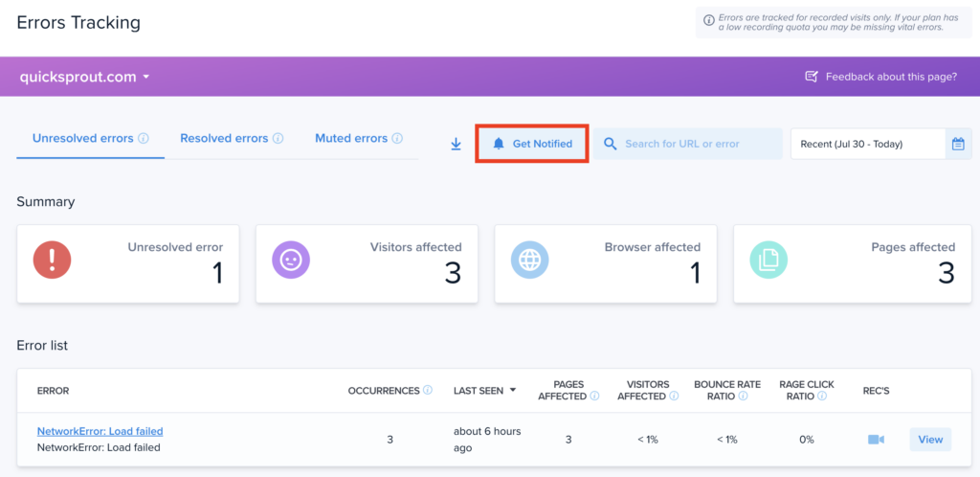
Task: Open recordings via the video camera icon
Action: (x=877, y=440)
